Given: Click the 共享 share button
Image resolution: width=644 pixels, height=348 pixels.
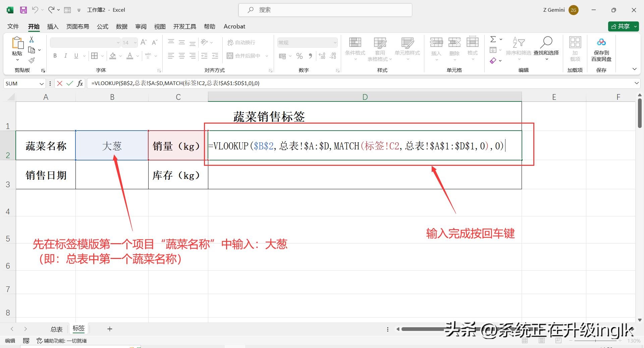Looking at the screenshot, I should tap(623, 26).
